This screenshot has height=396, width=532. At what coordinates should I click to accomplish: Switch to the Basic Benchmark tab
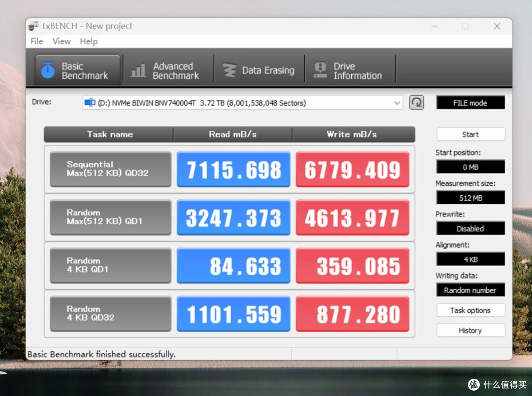[78, 71]
